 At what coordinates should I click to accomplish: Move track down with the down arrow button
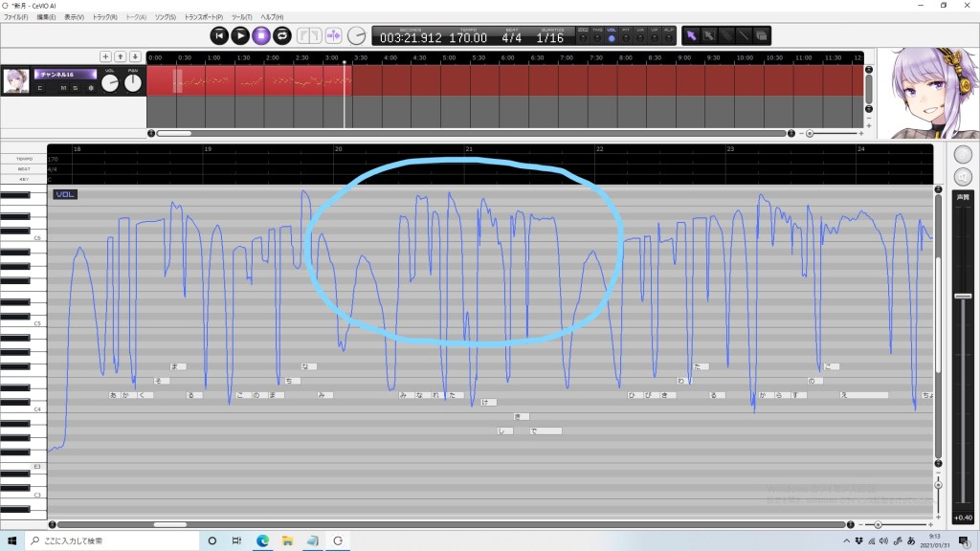[x=135, y=56]
